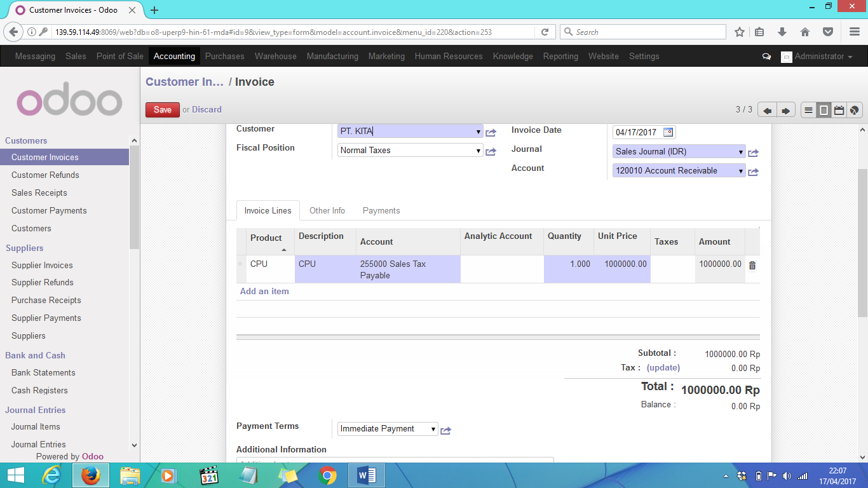Go to the previous record arrow

(x=767, y=110)
